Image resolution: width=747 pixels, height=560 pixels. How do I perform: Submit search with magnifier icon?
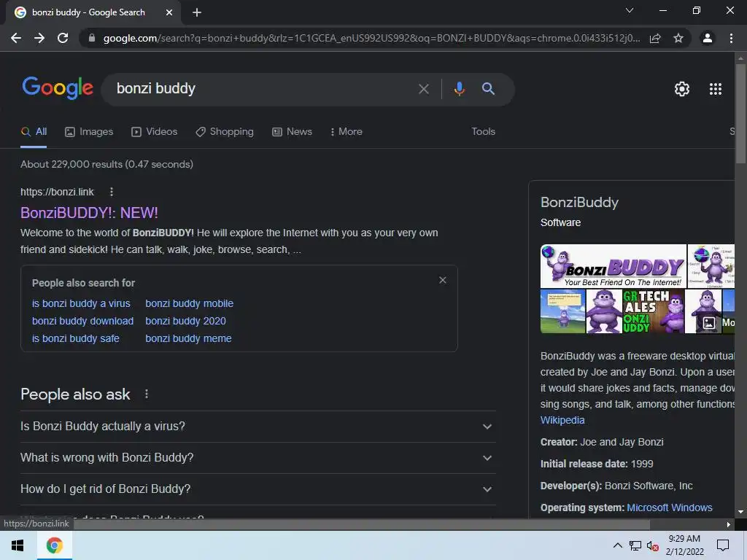coord(488,88)
